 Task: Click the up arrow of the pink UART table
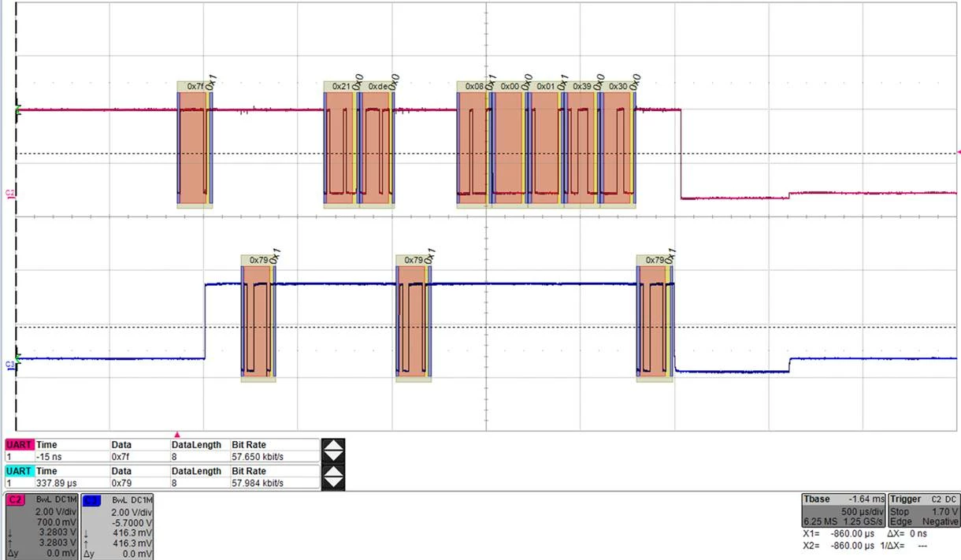[334, 446]
